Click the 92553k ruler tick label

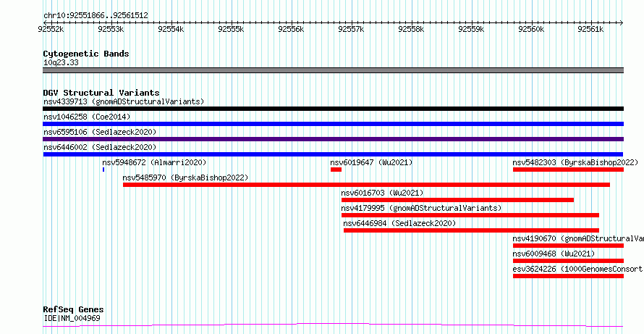coord(111,29)
